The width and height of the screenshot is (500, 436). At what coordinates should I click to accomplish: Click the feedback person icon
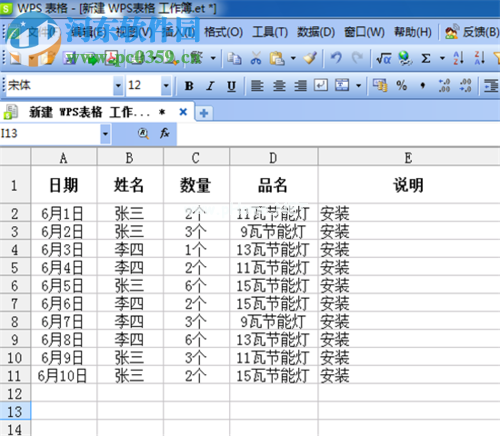452,32
